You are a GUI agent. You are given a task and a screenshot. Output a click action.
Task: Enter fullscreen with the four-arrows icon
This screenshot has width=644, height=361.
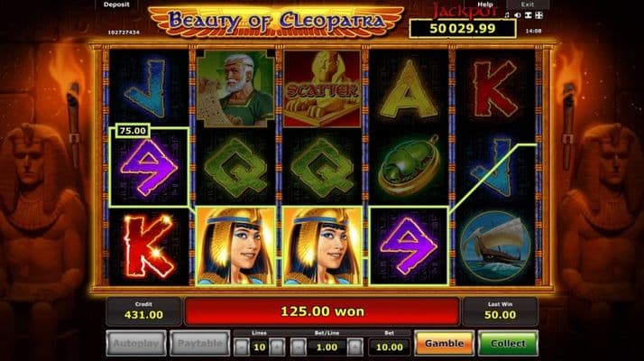coord(539,15)
